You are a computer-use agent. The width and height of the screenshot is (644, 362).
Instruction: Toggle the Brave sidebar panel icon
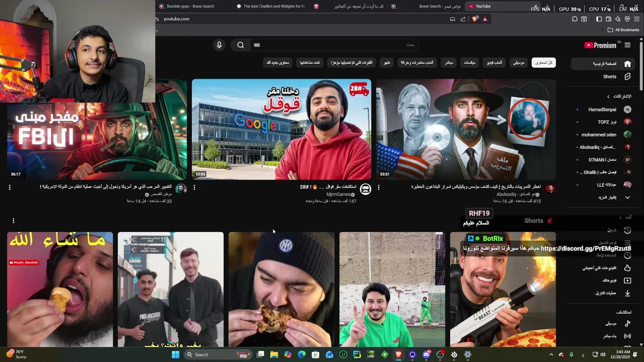click(599, 19)
